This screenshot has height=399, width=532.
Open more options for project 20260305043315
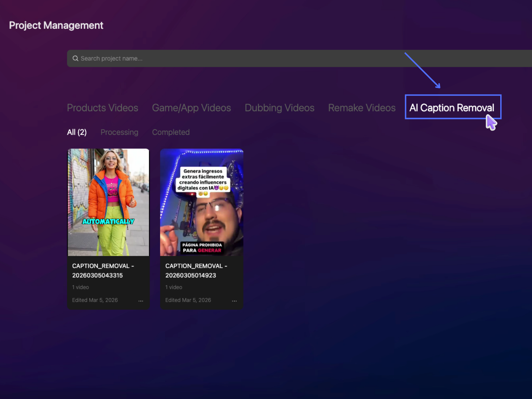point(141,301)
